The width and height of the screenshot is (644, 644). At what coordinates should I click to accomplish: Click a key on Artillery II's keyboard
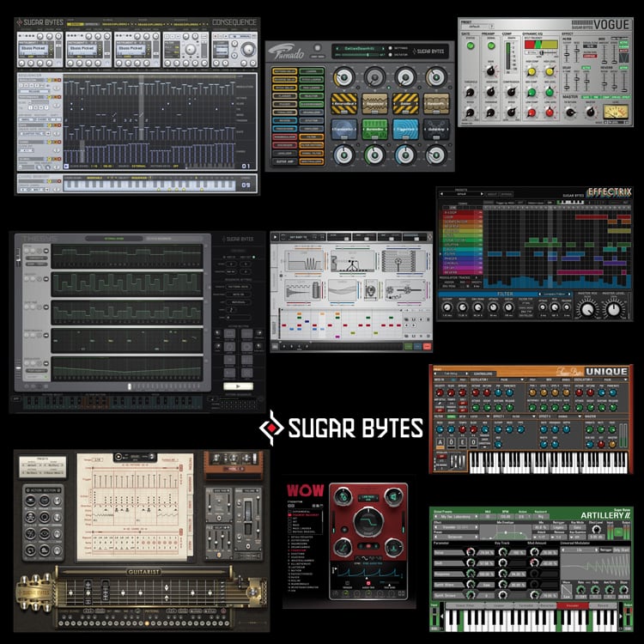(x=532, y=620)
